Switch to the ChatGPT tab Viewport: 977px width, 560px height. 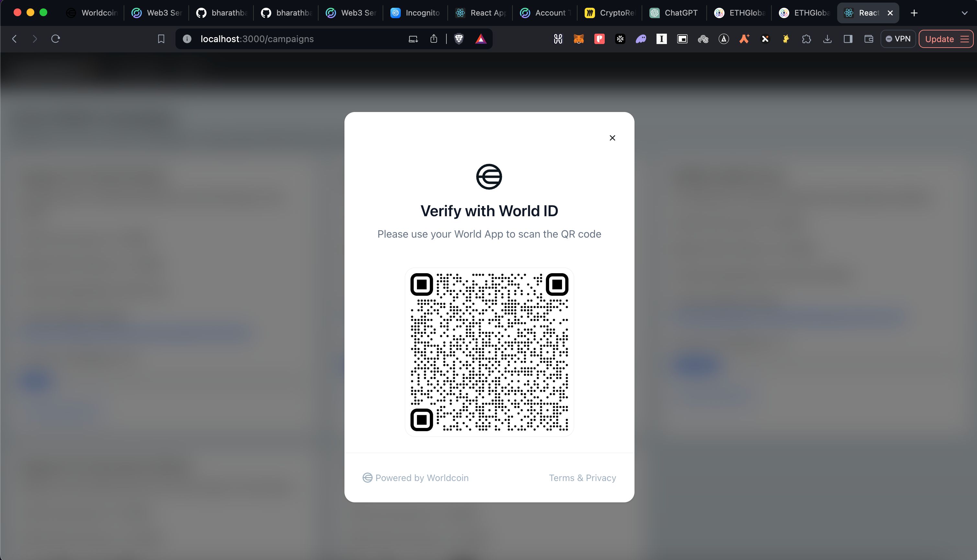(674, 13)
